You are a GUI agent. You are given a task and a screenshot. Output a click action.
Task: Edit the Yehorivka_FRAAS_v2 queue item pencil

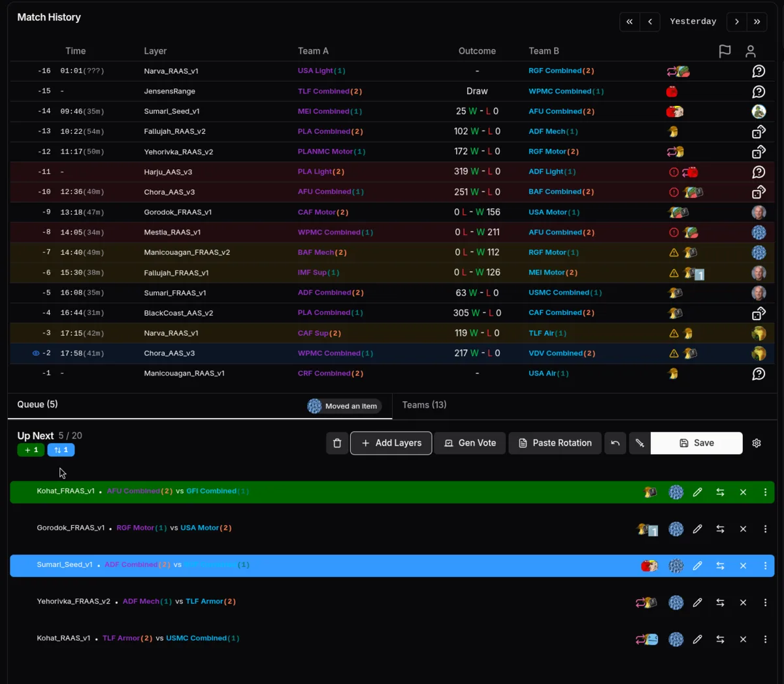click(698, 602)
